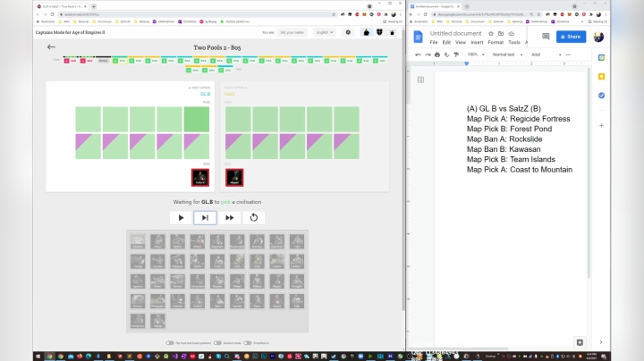Open the Edit menu in Docs
This screenshot has width=644, height=361.
446,42
